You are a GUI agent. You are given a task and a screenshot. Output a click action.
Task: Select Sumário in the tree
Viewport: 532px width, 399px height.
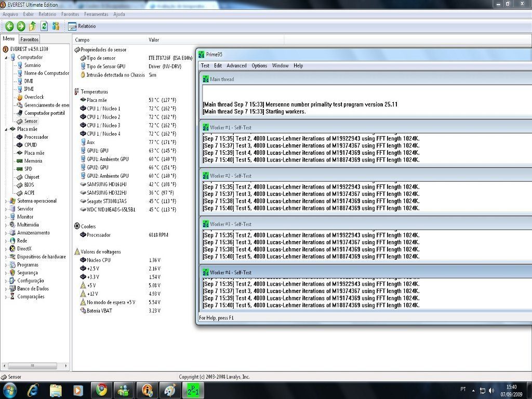pyautogui.click(x=32, y=65)
